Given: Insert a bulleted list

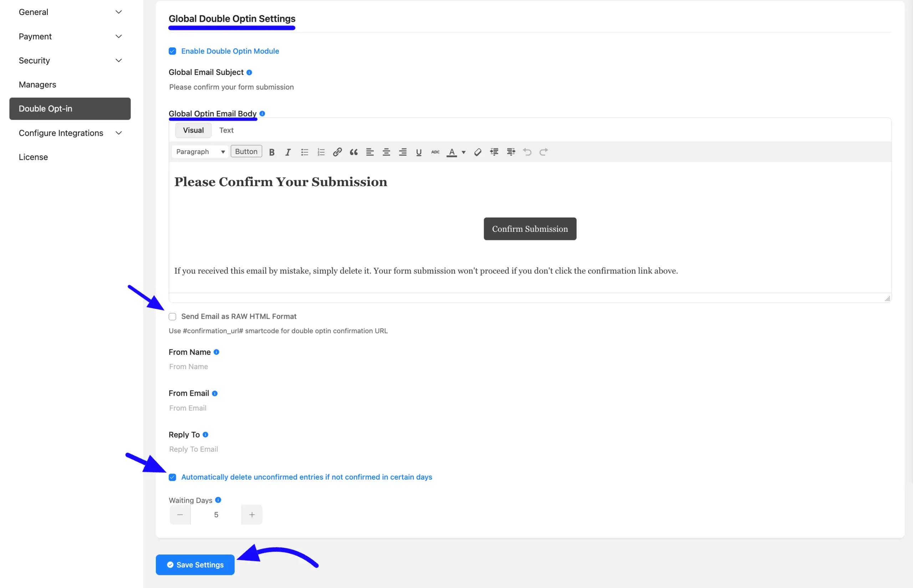Looking at the screenshot, I should [304, 152].
